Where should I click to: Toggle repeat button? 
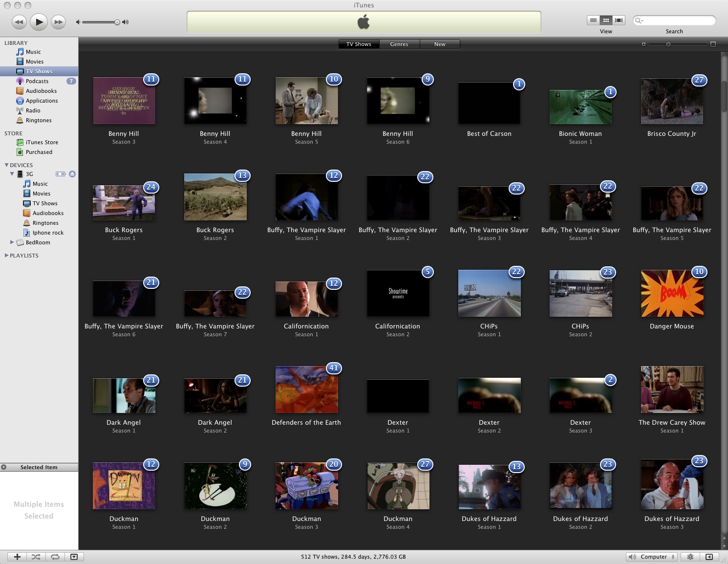pyautogui.click(x=55, y=557)
